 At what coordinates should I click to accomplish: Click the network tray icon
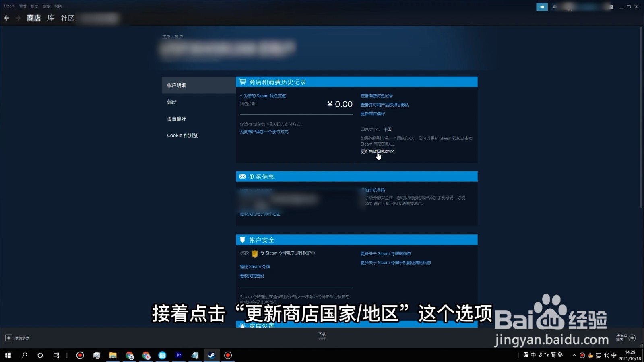pos(598,355)
